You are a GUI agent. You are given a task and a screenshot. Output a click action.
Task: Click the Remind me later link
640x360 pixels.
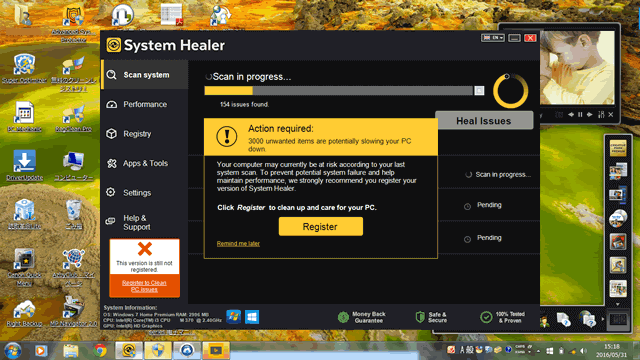click(238, 244)
